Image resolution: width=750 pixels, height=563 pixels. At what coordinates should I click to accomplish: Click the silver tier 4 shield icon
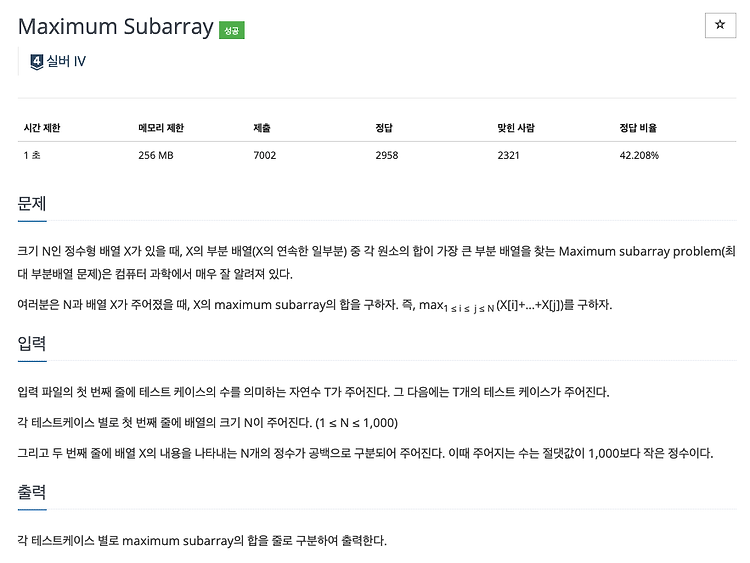(x=36, y=62)
